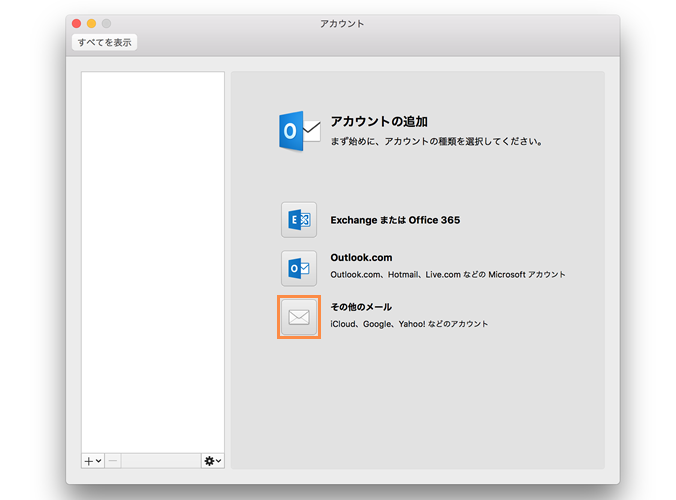Open the dropdown arrow beside the gear
676x500 pixels.
(219, 461)
